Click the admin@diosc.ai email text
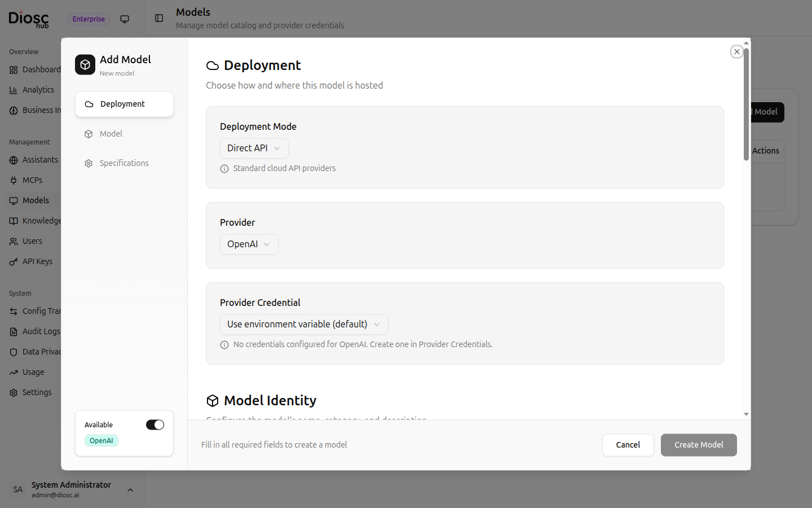 (55, 496)
